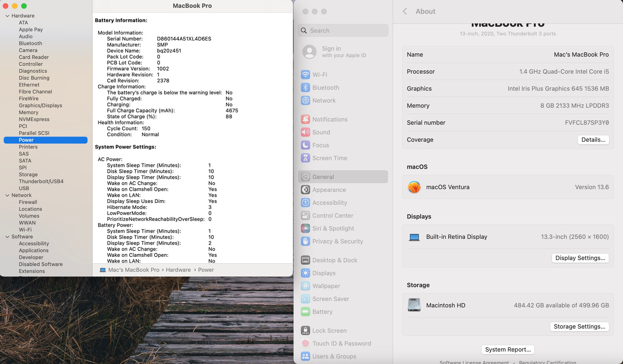
Task: Click the Lock Screen icon
Action: click(305, 330)
